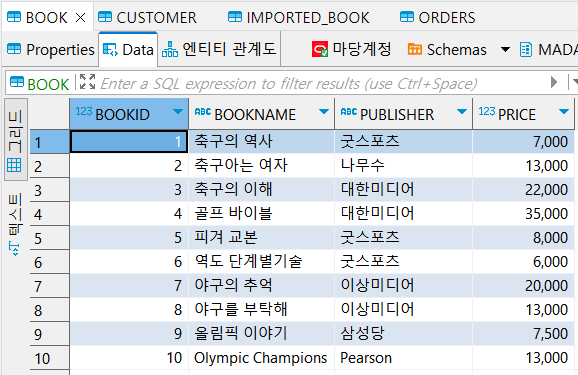Click publisher cell '나무수'
Image resolution: width=578 pixels, height=375 pixels.
(403, 166)
